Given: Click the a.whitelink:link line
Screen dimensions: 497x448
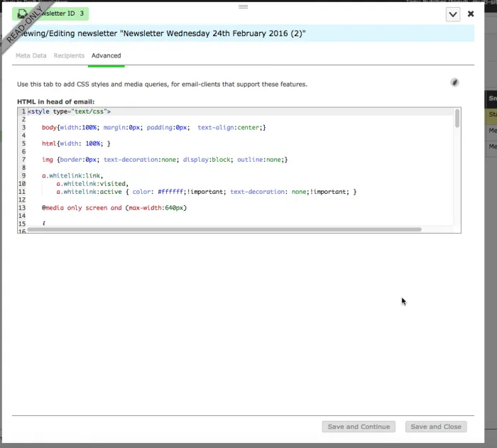Looking at the screenshot, I should point(72,175).
